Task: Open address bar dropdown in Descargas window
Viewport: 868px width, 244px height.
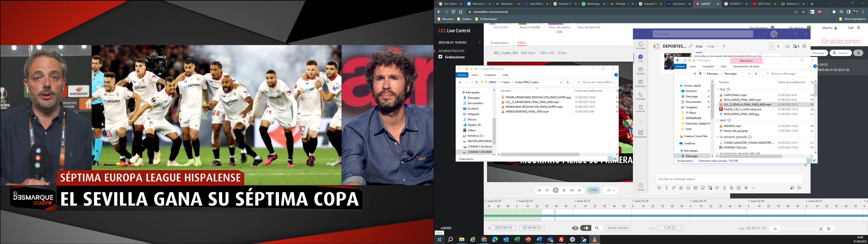Action: (749, 74)
